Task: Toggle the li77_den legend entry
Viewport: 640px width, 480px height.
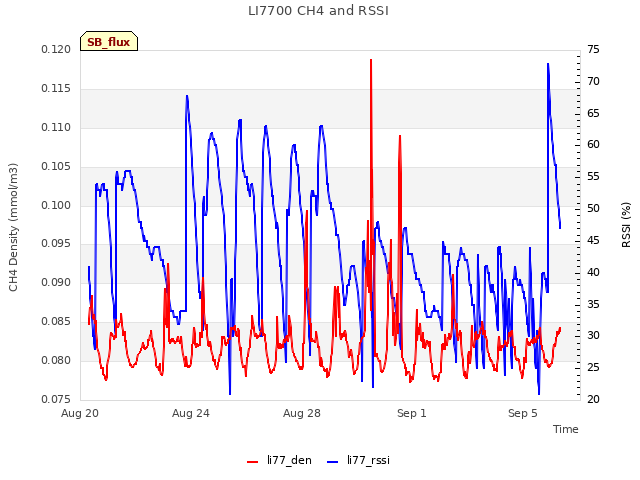Action: pyautogui.click(x=280, y=460)
